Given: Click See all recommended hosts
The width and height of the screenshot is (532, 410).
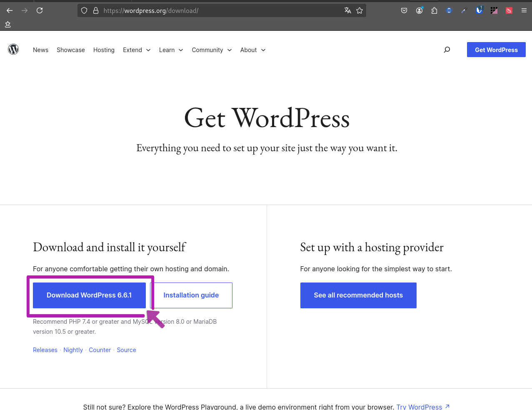Looking at the screenshot, I should pyautogui.click(x=358, y=295).
